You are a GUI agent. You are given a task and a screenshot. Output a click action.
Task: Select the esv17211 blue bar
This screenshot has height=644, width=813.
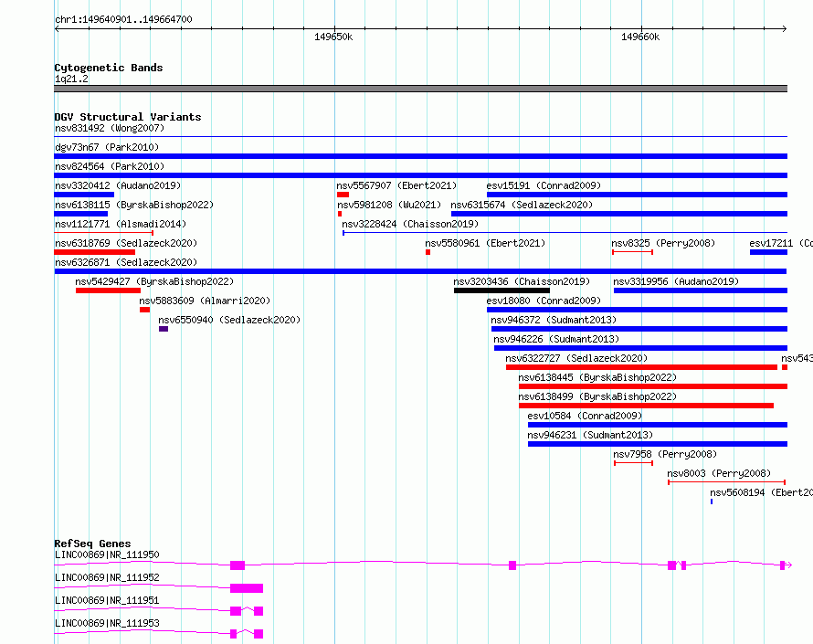tap(768, 252)
